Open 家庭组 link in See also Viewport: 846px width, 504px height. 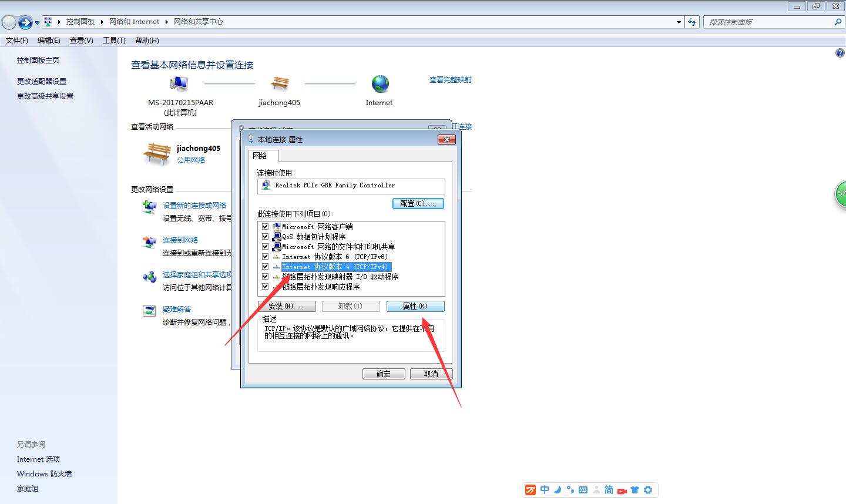pos(28,489)
